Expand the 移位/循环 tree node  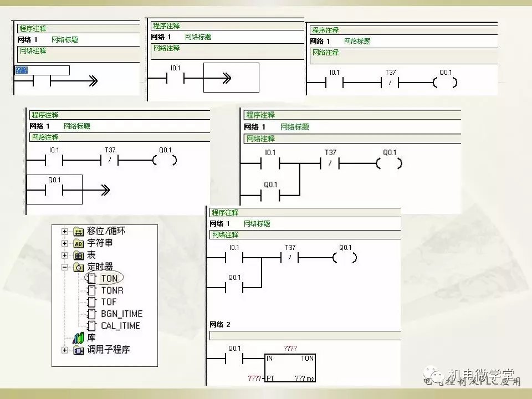pyautogui.click(x=65, y=231)
